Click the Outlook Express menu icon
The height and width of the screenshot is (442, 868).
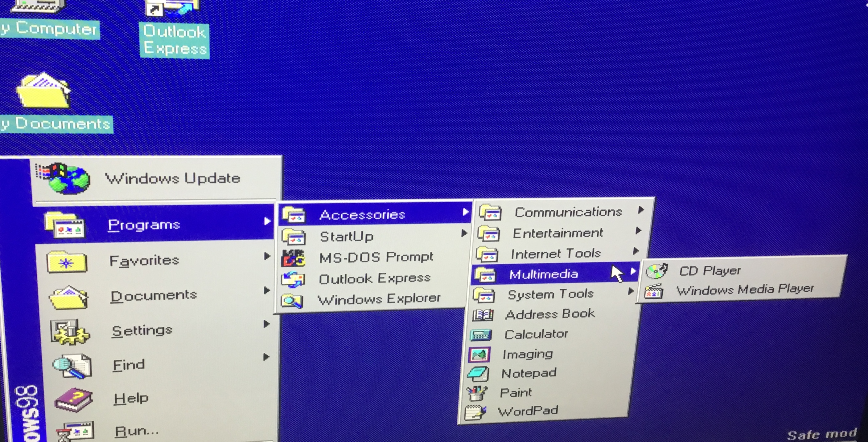click(x=293, y=280)
